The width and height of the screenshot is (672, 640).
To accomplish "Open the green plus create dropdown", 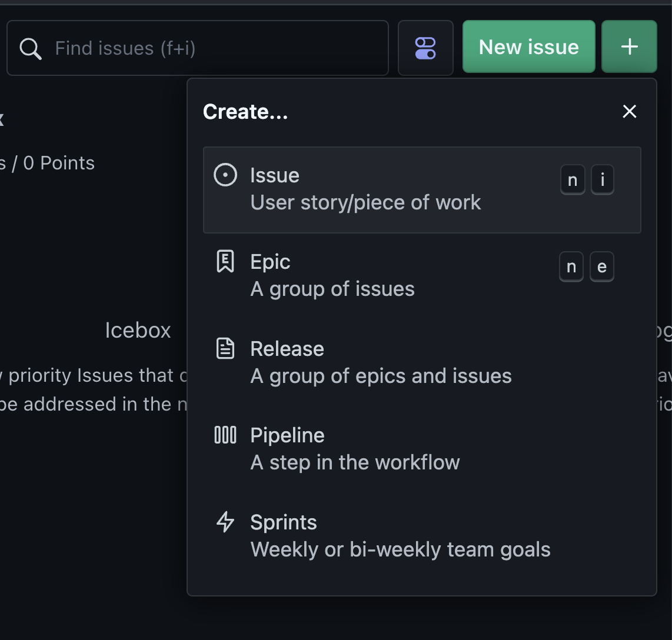I will pyautogui.click(x=629, y=47).
